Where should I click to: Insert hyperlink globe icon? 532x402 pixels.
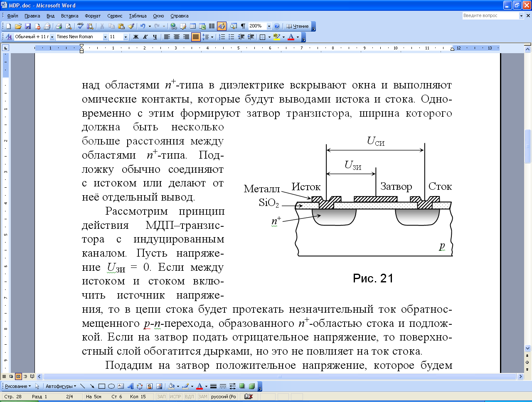pyautogui.click(x=173, y=26)
